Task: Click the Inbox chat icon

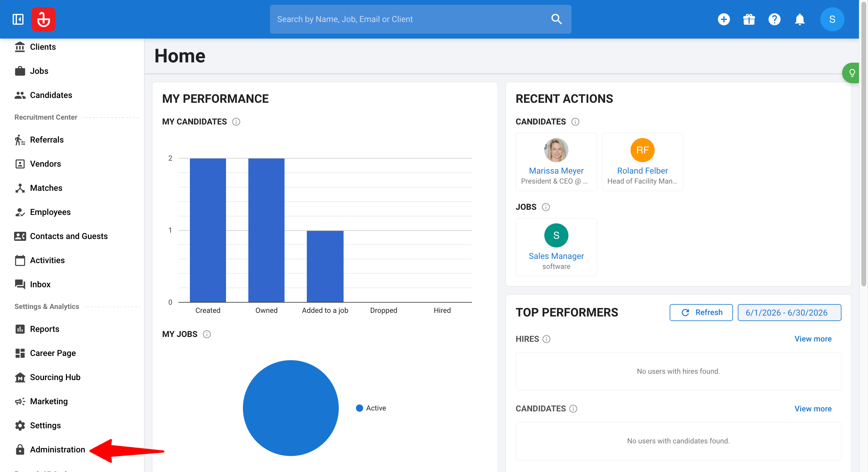Action: coord(20,284)
